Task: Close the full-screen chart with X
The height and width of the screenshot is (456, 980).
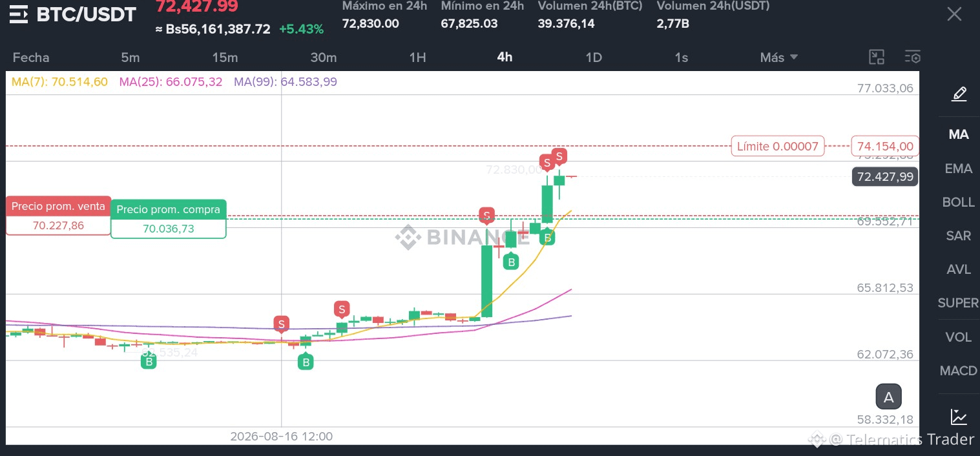Action: (x=954, y=14)
